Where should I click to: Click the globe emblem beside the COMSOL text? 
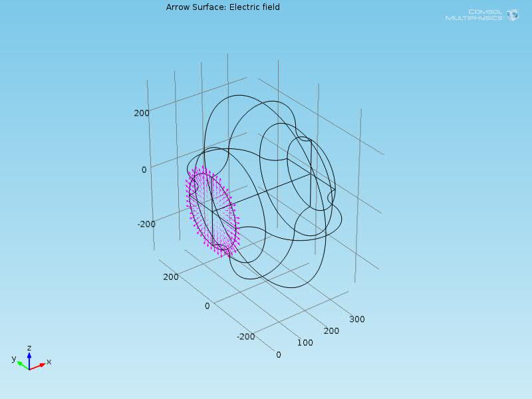512,15
